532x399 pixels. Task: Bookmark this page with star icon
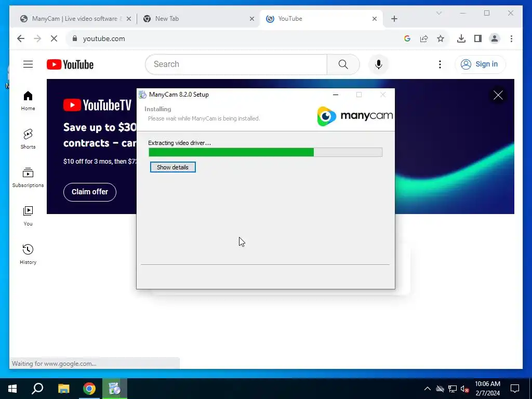[x=441, y=38]
